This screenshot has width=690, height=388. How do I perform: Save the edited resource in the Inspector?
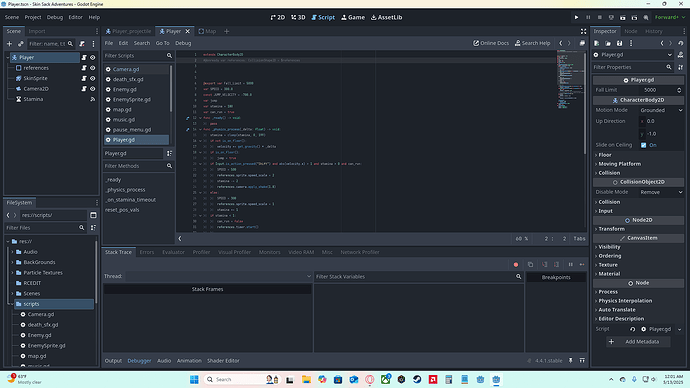[620, 43]
